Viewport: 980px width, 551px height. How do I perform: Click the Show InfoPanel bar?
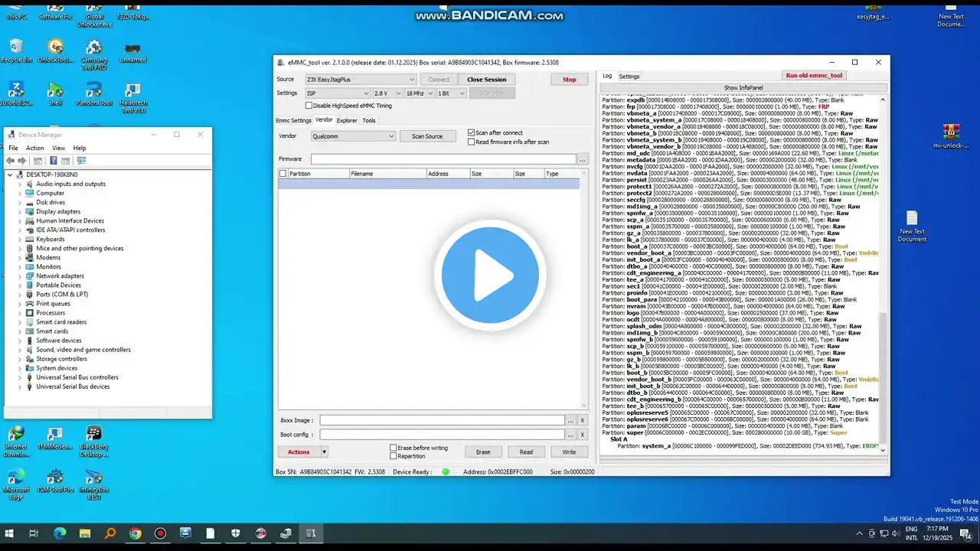pyautogui.click(x=743, y=88)
